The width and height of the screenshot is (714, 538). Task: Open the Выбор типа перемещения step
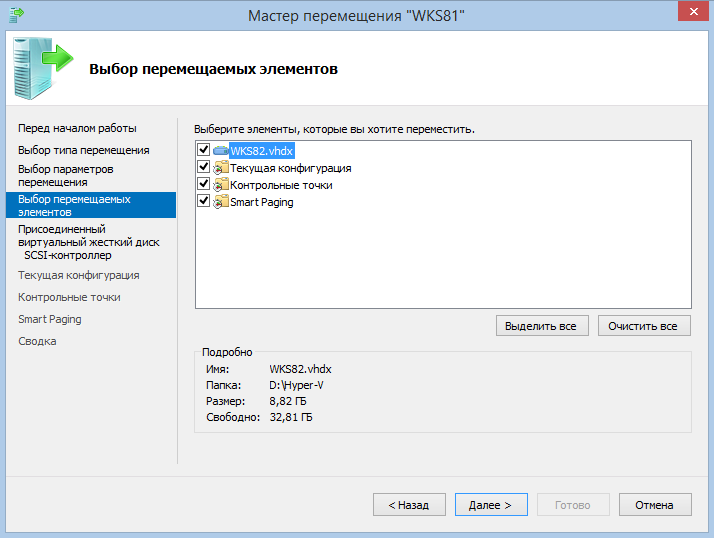point(83,150)
